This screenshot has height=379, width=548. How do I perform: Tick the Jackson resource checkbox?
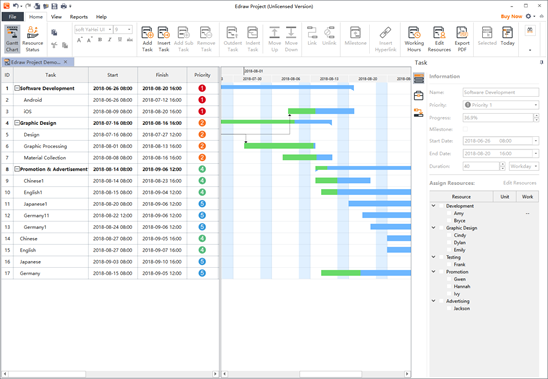[449, 308]
